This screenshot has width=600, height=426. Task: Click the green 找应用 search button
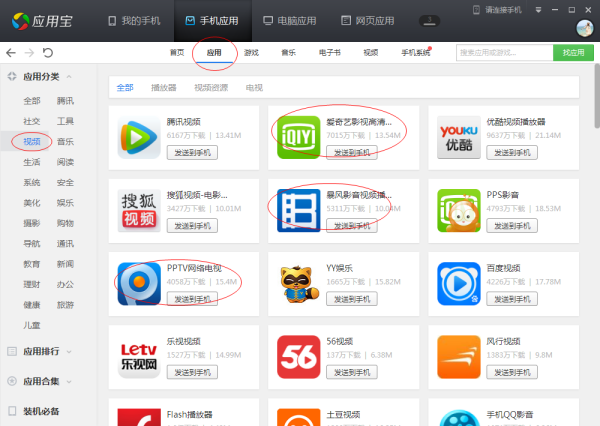tap(573, 52)
